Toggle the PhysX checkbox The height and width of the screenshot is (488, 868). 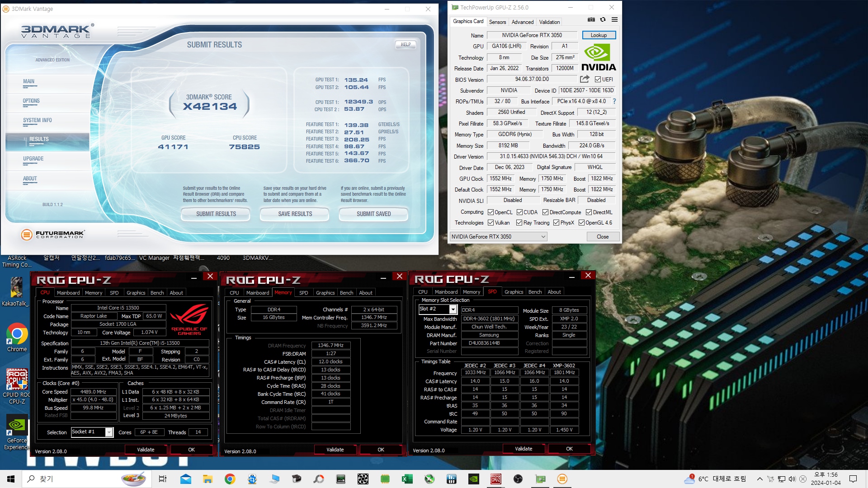pyautogui.click(x=556, y=223)
